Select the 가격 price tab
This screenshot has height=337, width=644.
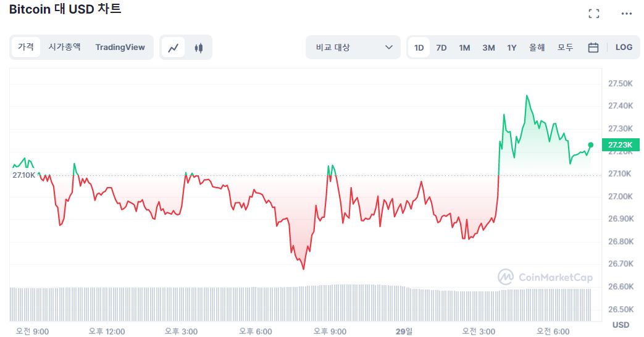[x=25, y=47]
